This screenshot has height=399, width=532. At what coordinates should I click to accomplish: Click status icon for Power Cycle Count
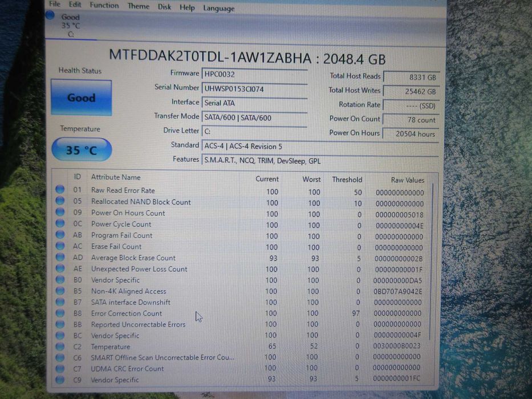coord(60,223)
